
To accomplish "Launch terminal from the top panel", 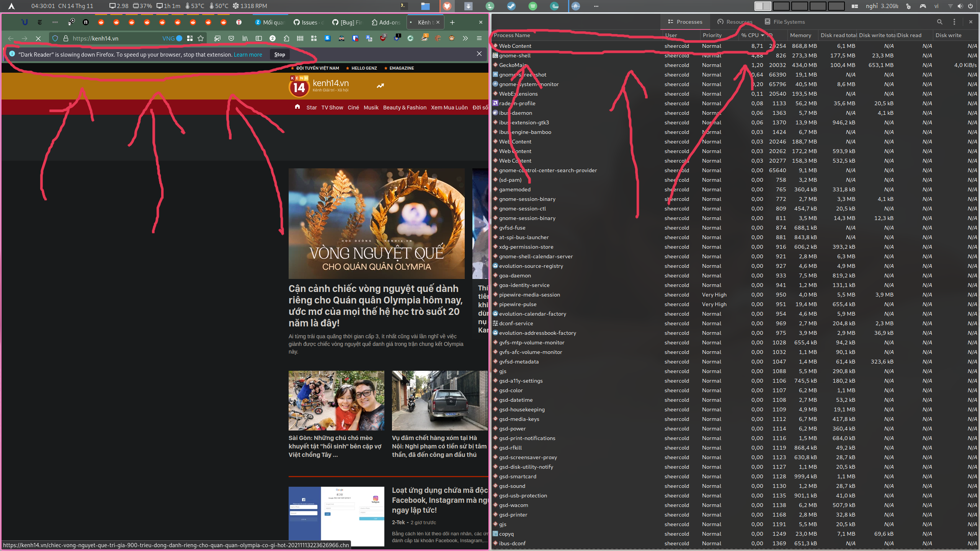I will (x=404, y=6).
